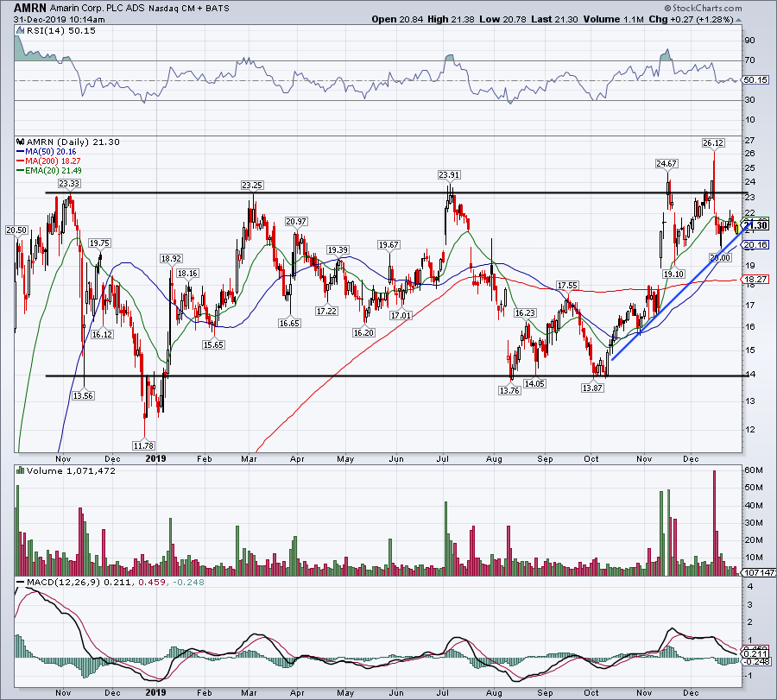Click the Last 21.30 value
777x700 pixels.
click(x=554, y=19)
